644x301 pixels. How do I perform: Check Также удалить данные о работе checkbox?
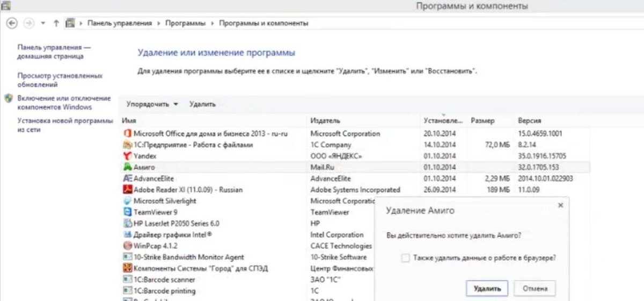tap(406, 258)
